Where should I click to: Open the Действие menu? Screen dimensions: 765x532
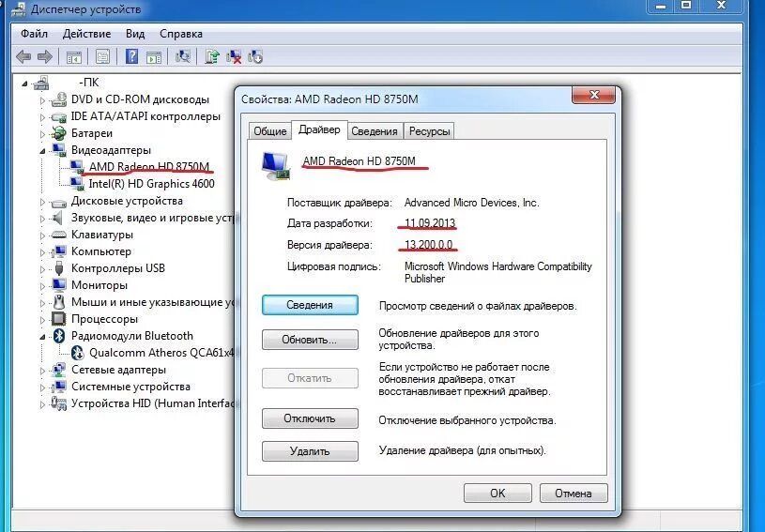[x=87, y=34]
